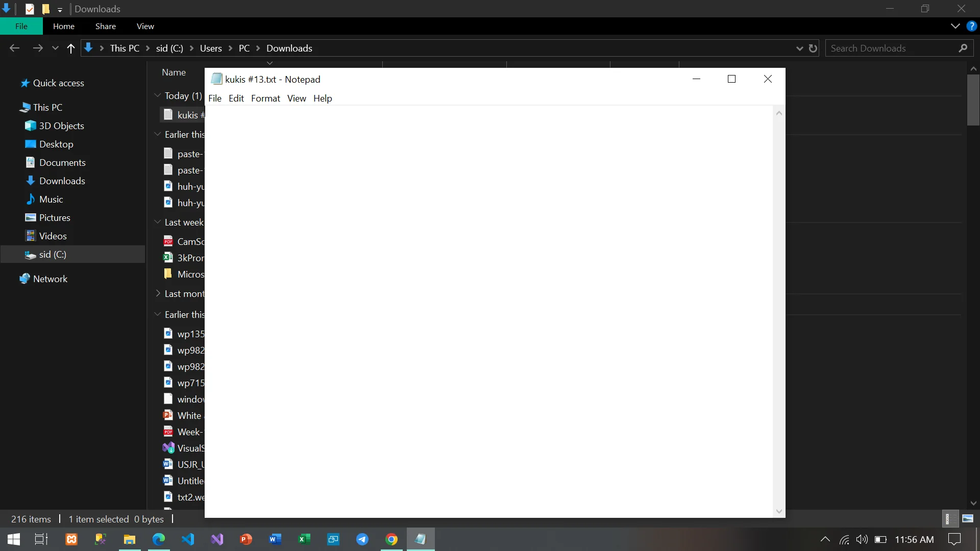Open volume control in tray
Image resolution: width=980 pixels, height=551 pixels.
(x=862, y=540)
